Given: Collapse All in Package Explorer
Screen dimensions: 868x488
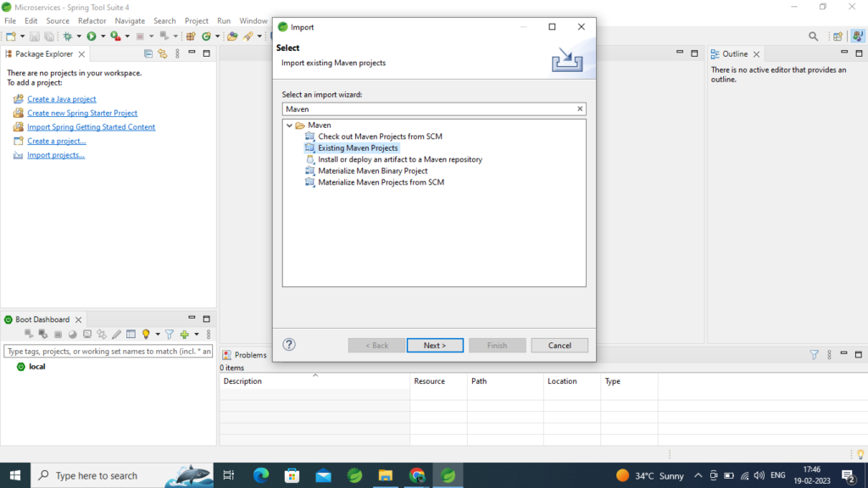Looking at the screenshot, I should point(147,53).
